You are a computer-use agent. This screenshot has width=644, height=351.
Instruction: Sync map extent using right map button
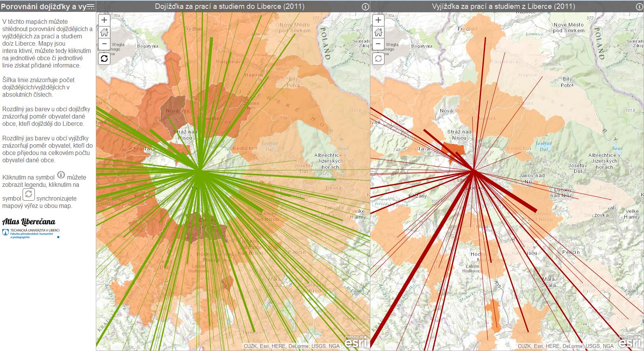378,59
